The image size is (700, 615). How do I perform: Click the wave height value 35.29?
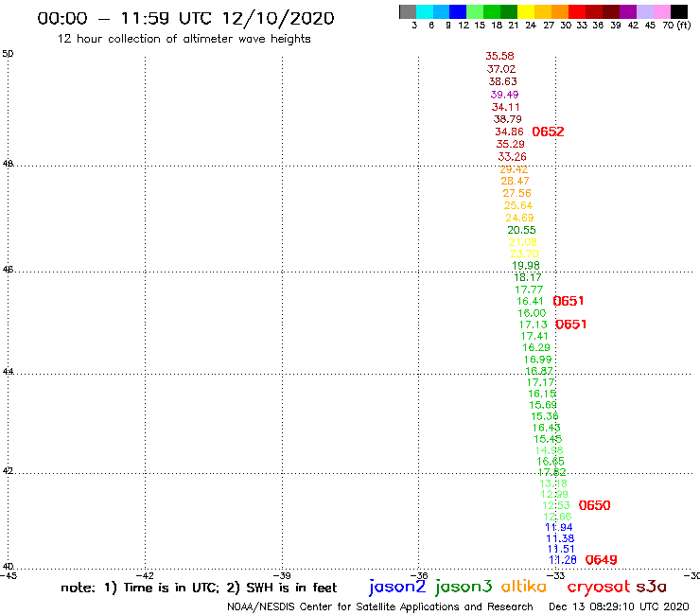pos(511,144)
